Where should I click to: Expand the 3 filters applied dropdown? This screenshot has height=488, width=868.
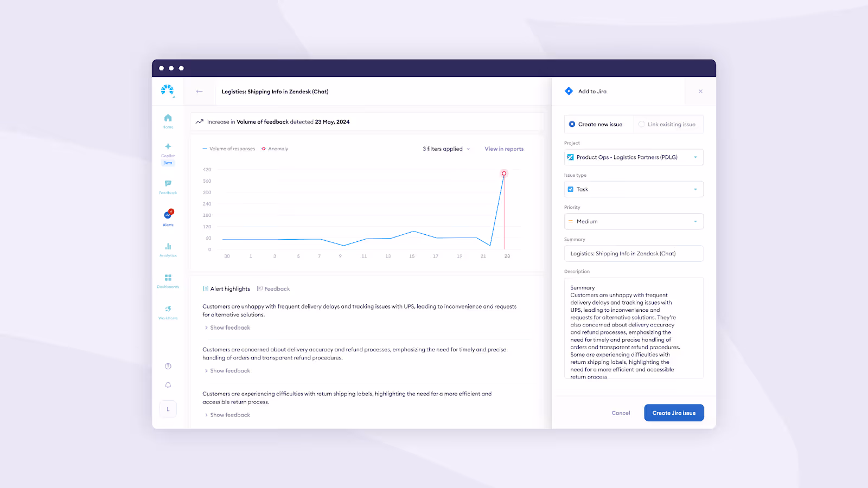pyautogui.click(x=446, y=149)
